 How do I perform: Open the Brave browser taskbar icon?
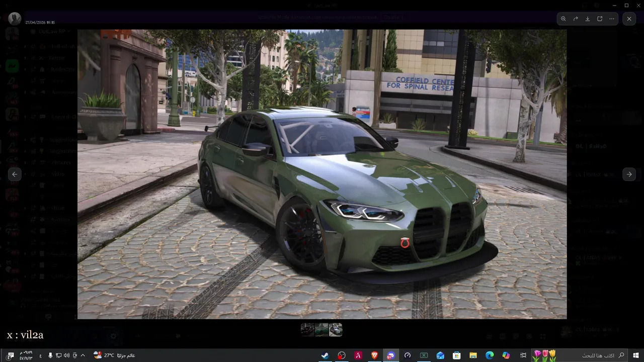[x=374, y=355]
